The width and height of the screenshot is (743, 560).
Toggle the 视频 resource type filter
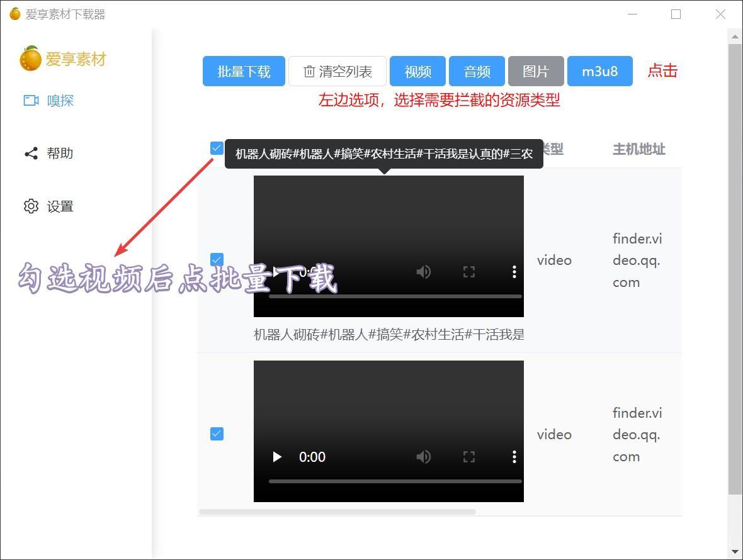(417, 71)
